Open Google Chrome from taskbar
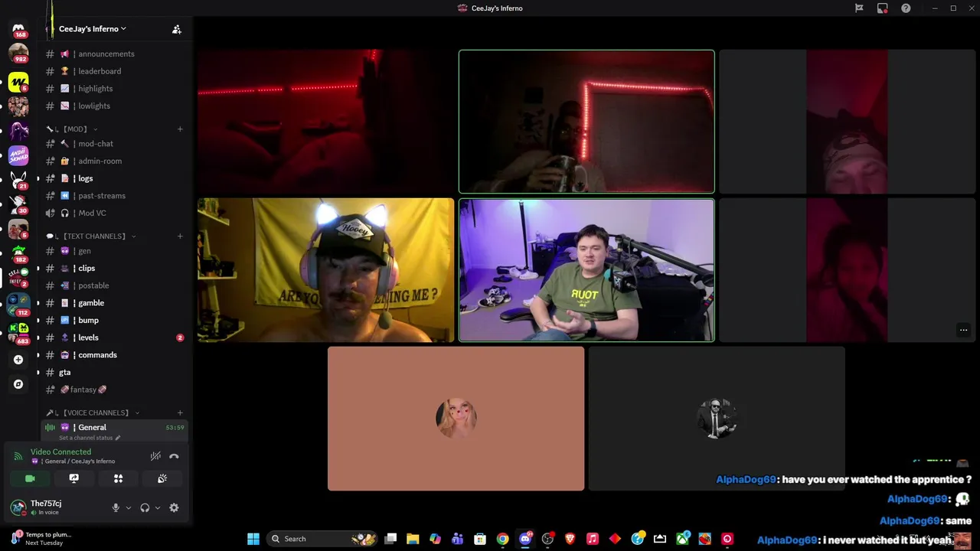Image resolution: width=980 pixels, height=551 pixels. pyautogui.click(x=502, y=539)
